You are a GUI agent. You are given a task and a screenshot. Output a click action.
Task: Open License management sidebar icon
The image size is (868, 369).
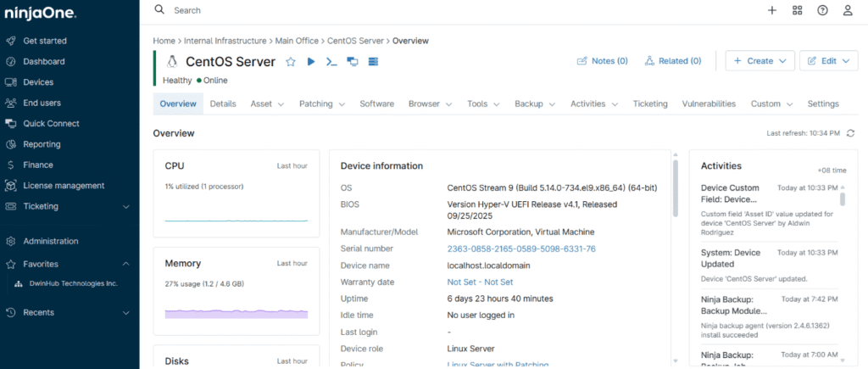point(10,186)
